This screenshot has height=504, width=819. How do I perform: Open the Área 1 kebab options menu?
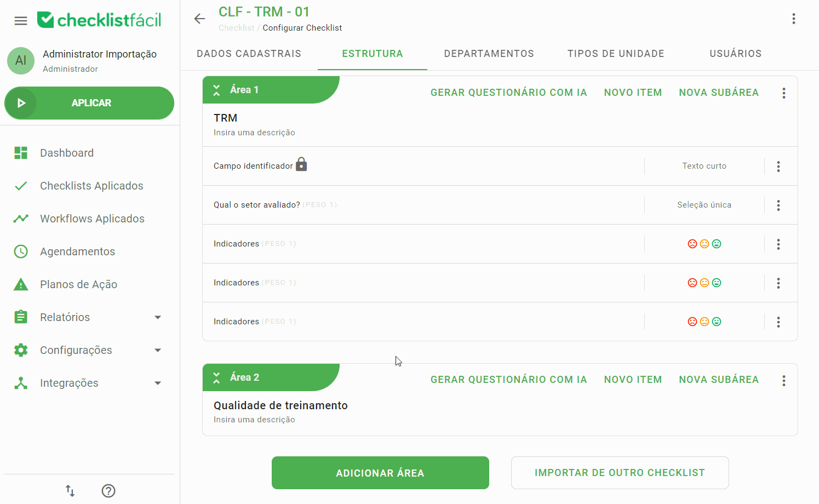pos(783,93)
